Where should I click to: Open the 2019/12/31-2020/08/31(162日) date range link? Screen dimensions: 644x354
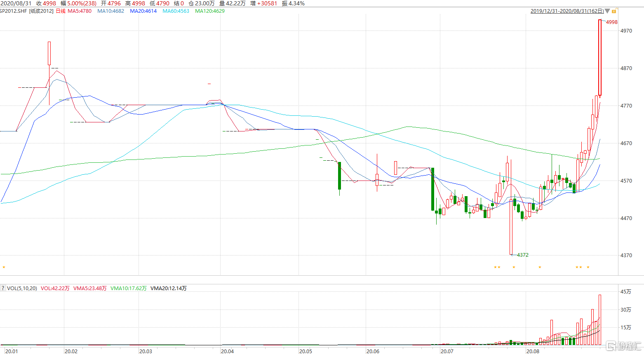click(567, 11)
